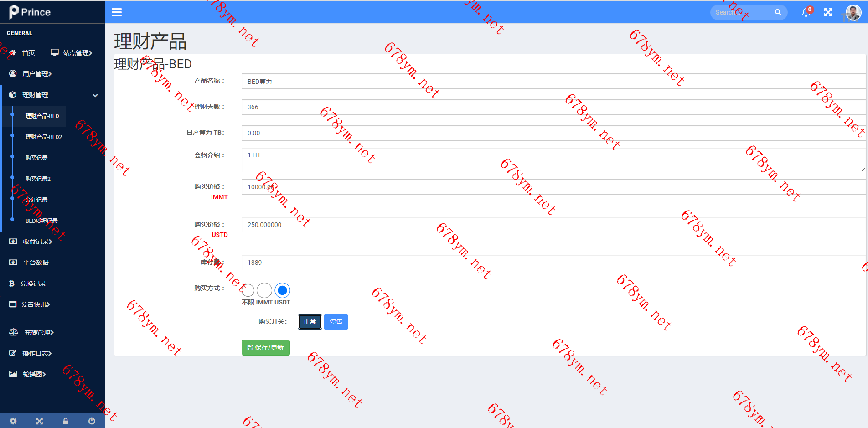868x428 pixels.
Task: Select the 不限 purchase method radio
Action: (x=248, y=290)
